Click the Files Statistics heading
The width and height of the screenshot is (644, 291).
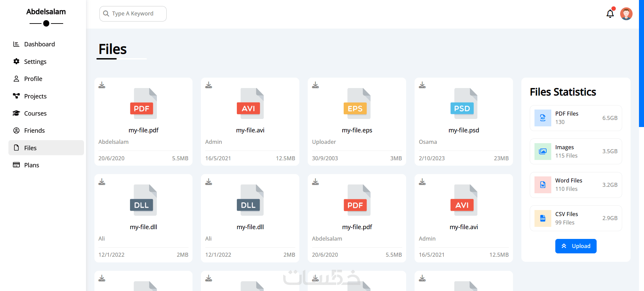point(563,92)
